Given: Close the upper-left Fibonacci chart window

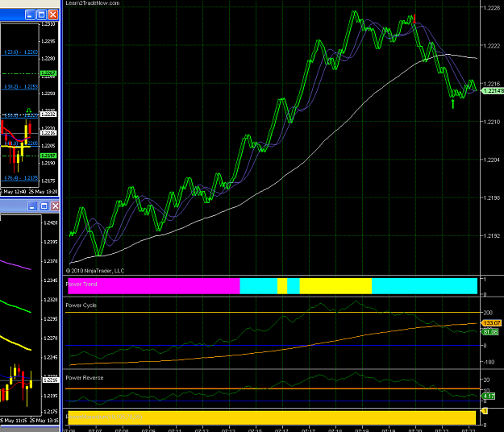Looking at the screenshot, I should [53, 15].
